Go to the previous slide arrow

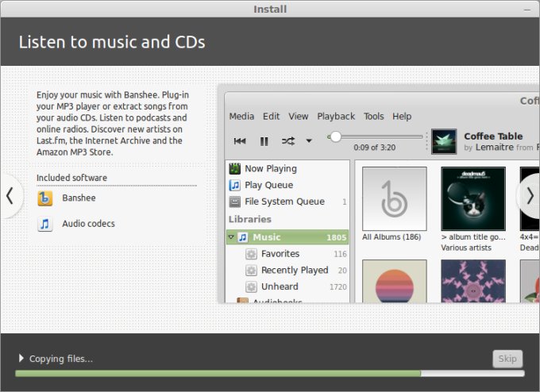10,195
